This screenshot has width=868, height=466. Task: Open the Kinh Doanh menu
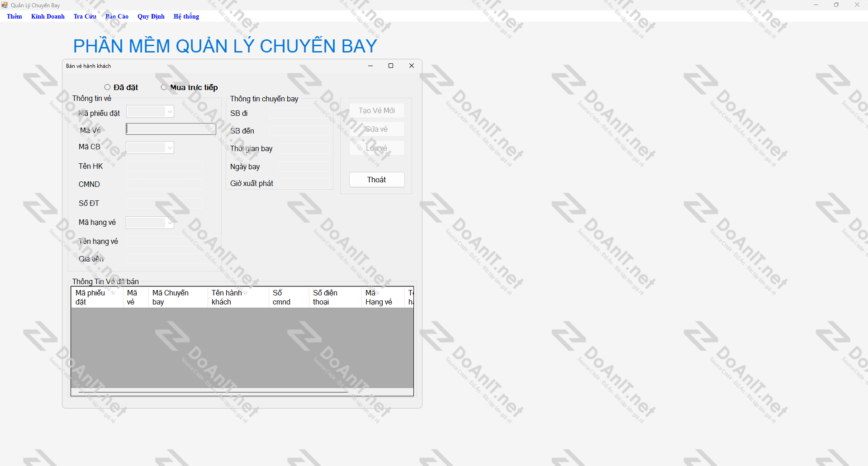coord(48,16)
